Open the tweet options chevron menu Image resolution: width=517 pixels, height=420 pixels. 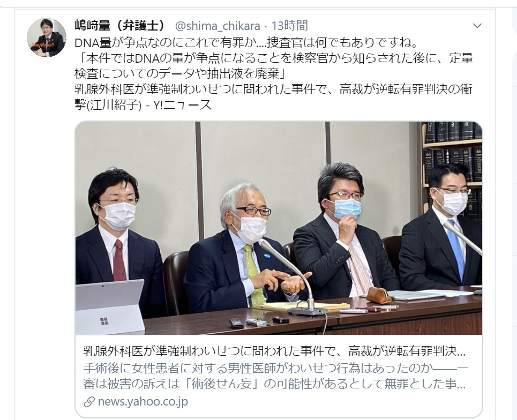click(477, 26)
